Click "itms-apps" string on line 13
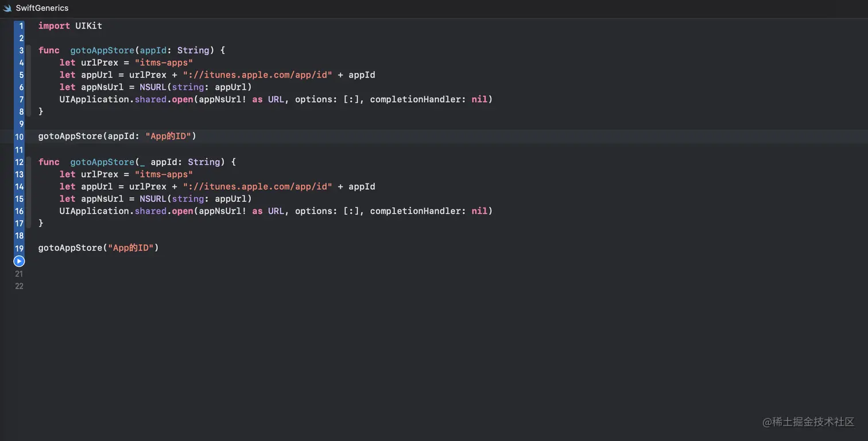This screenshot has height=441, width=868. [164, 174]
